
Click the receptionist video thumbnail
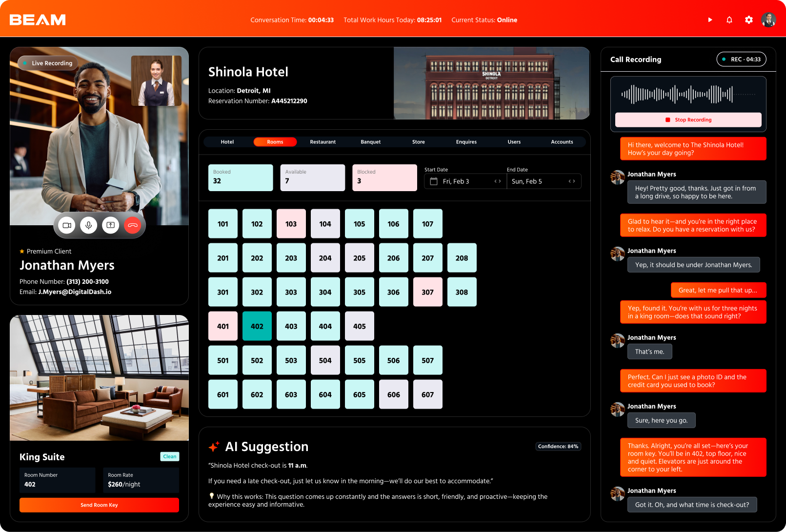coord(156,80)
